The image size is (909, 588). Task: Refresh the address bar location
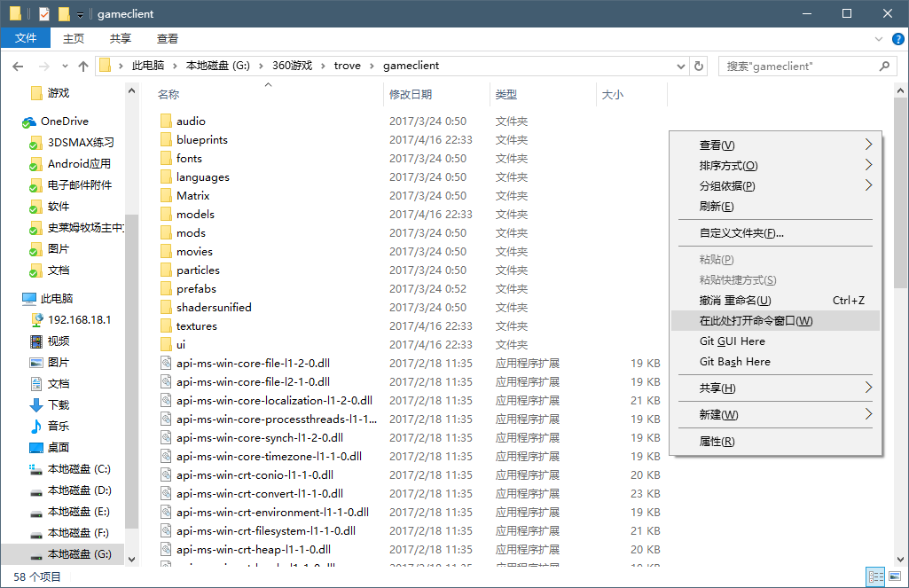(699, 67)
